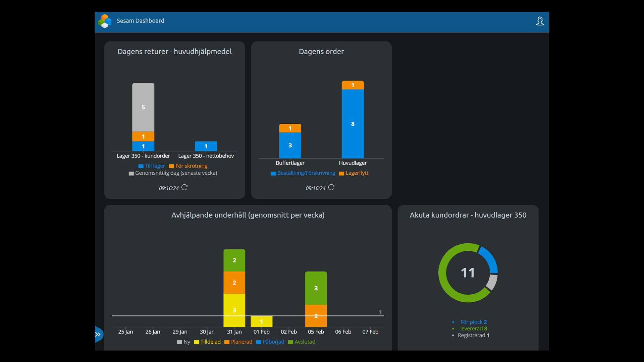Refresh the Dagens returer chart
This screenshot has width=644, height=362.
pos(184,187)
